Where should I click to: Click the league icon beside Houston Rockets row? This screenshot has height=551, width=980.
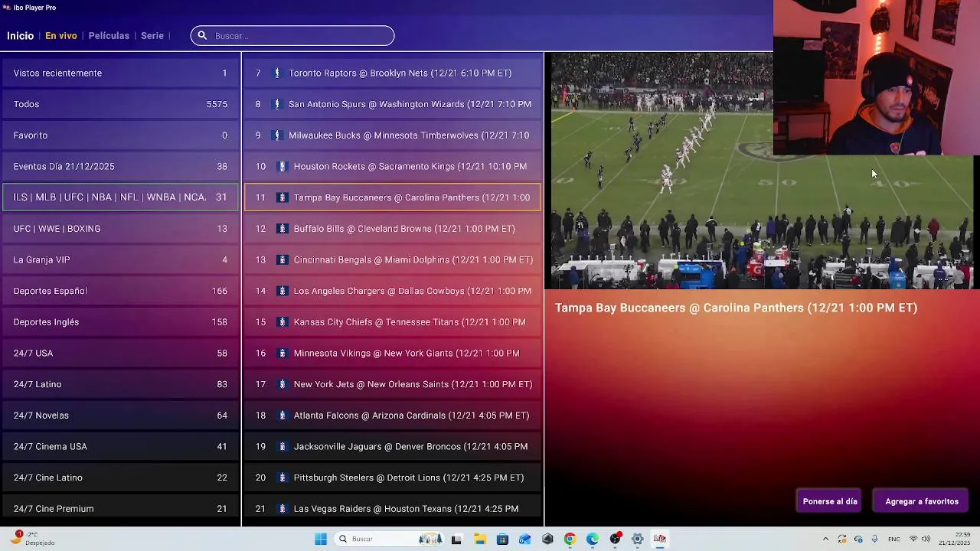pos(282,167)
